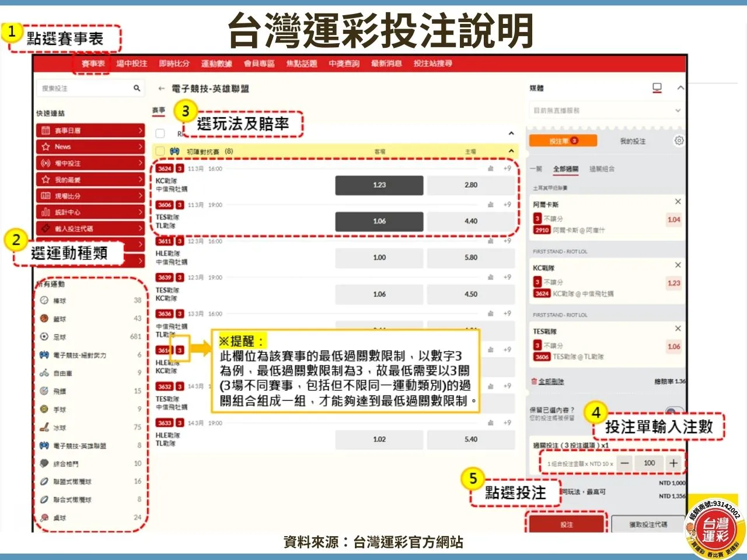Image resolution: width=747 pixels, height=560 pixels.
Task: Select odds 1.23 for KC戰隊 match 3624
Action: tap(379, 185)
